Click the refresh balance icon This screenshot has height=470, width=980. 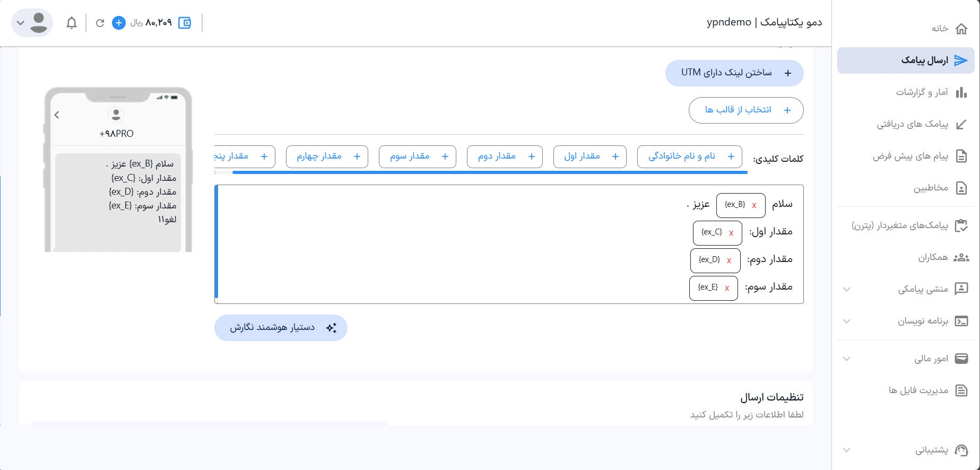pos(100,23)
